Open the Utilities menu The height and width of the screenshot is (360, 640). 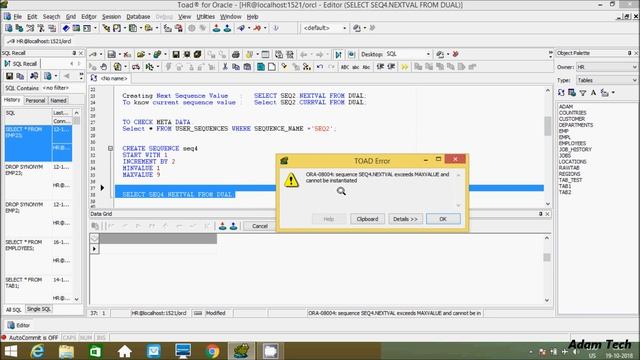coord(205,17)
